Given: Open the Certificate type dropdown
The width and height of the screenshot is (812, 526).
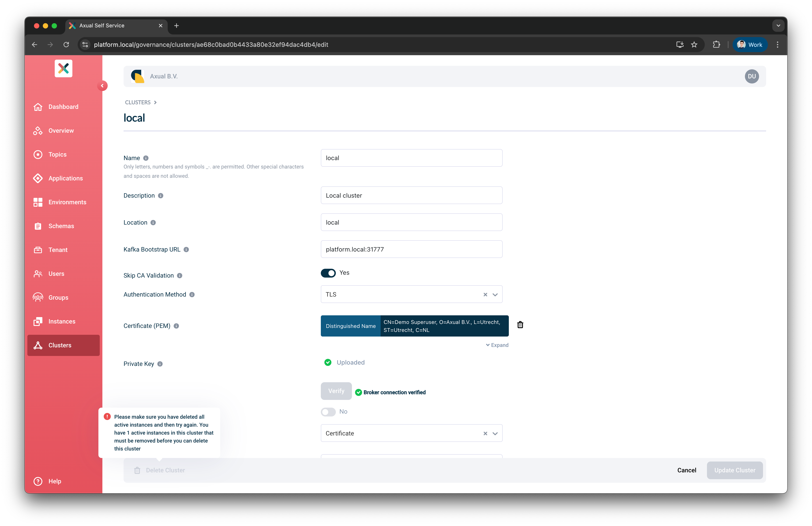Looking at the screenshot, I should tap(495, 433).
